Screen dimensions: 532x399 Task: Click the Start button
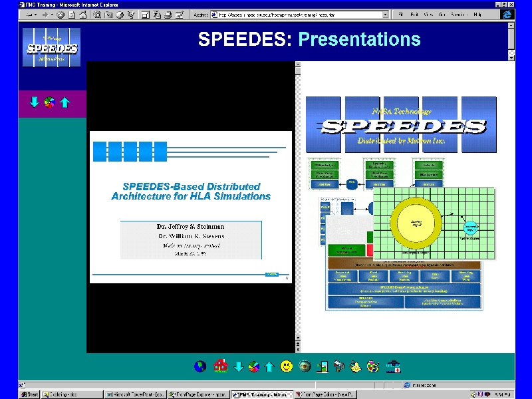coord(29,394)
